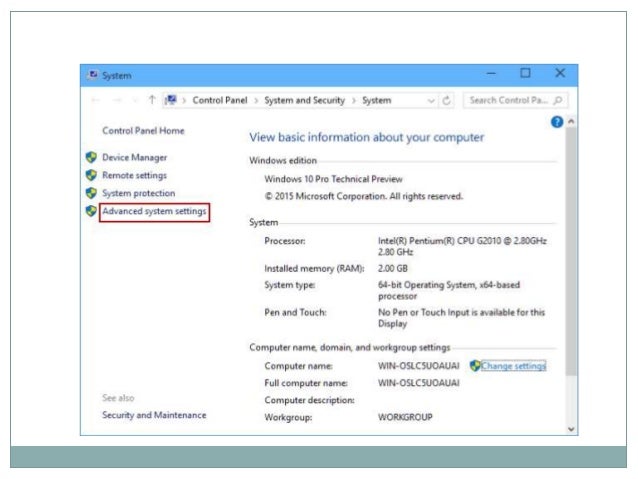Image resolution: width=638 pixels, height=479 pixels.
Task: Go to Control Panel Home
Action: 143,131
